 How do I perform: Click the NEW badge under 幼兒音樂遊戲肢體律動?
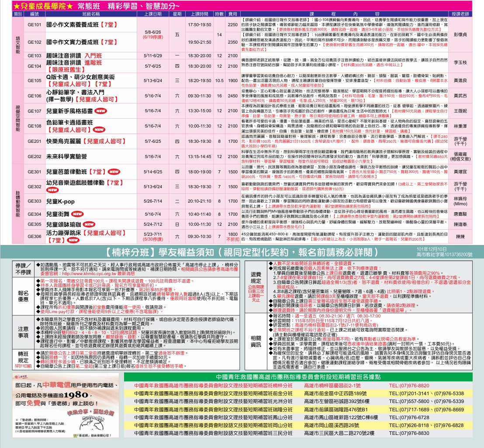click(x=52, y=190)
